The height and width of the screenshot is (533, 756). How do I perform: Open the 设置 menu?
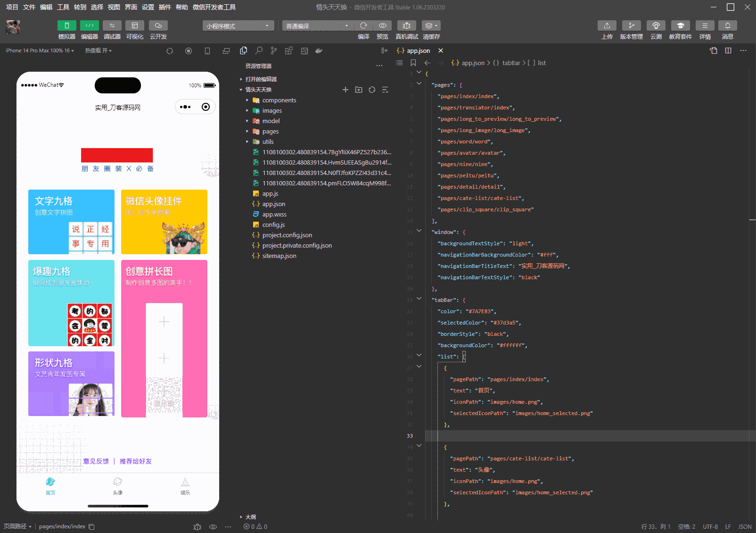coord(148,7)
